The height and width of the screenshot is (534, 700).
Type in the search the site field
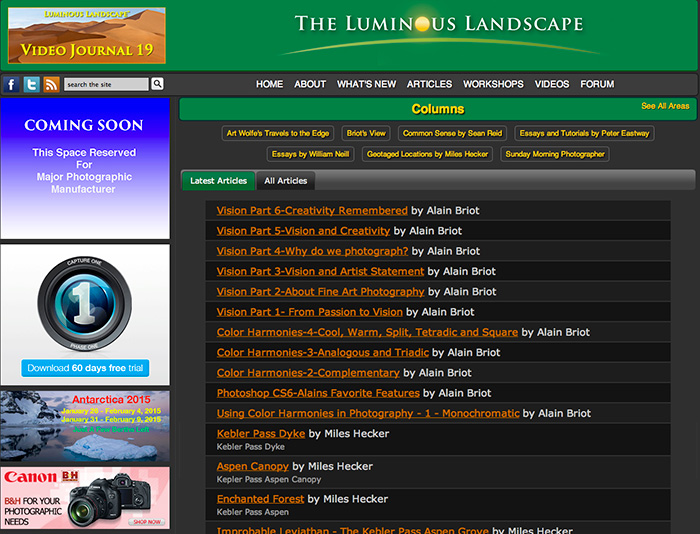point(106,85)
